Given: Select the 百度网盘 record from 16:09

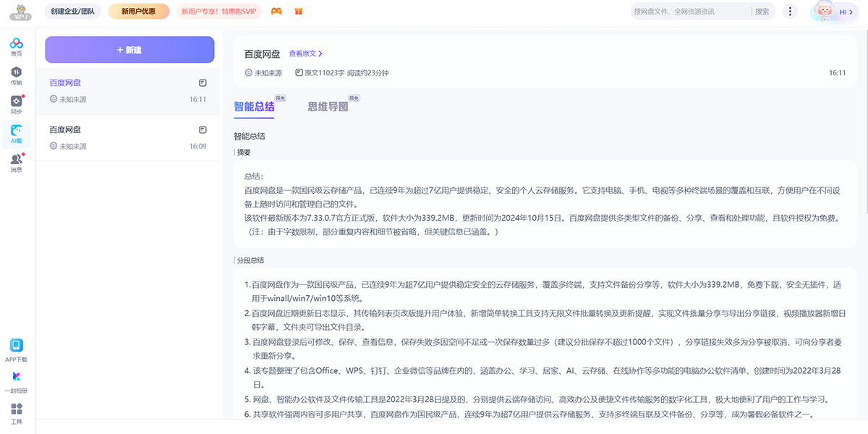Looking at the screenshot, I should (128, 137).
